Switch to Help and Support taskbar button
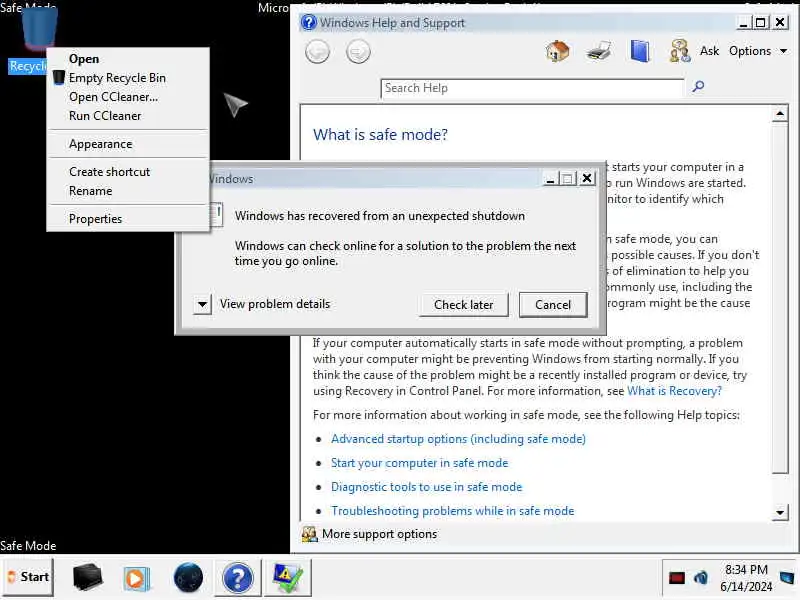800x600 pixels. click(x=238, y=578)
